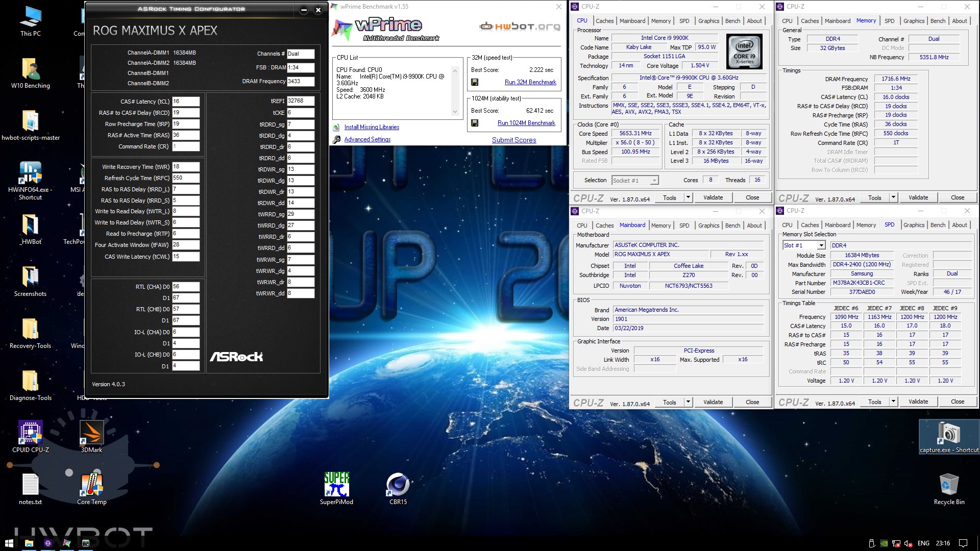The image size is (980, 551).
Task: Select SPD tab in Mainboard window
Action: [684, 226]
